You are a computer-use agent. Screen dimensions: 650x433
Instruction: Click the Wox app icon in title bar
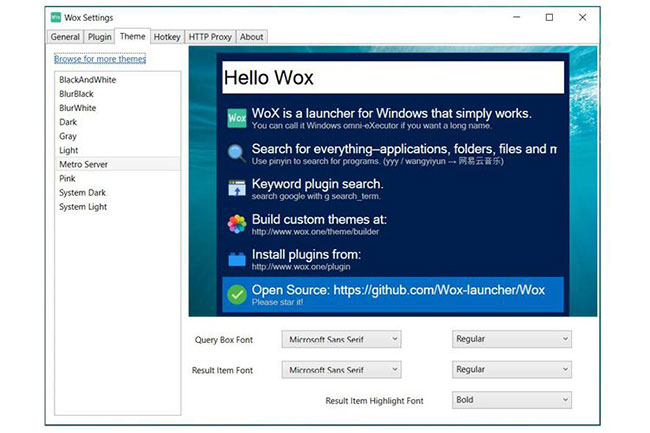(56, 17)
